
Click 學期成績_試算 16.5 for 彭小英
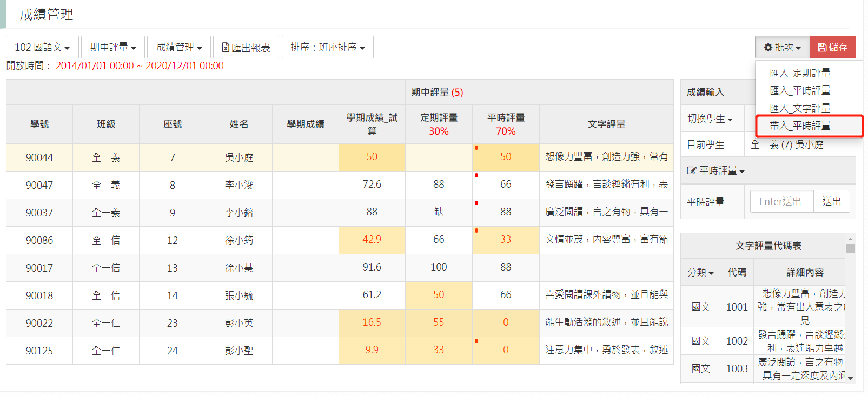pos(372,322)
